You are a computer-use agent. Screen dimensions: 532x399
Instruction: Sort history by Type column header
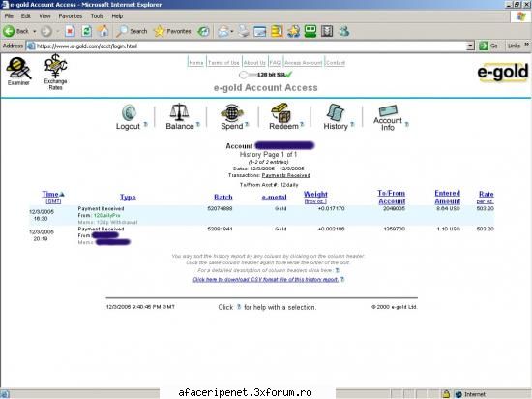128,197
